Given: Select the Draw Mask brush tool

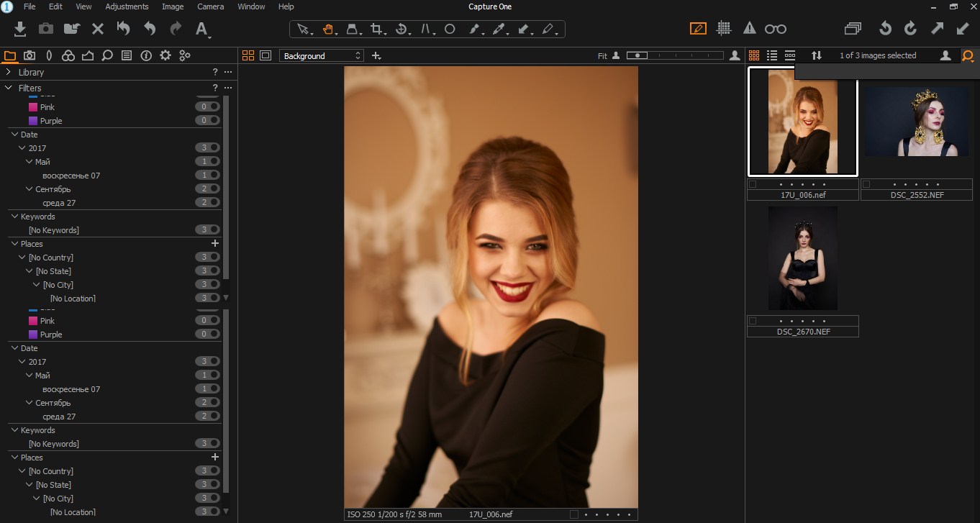Looking at the screenshot, I should (x=475, y=29).
